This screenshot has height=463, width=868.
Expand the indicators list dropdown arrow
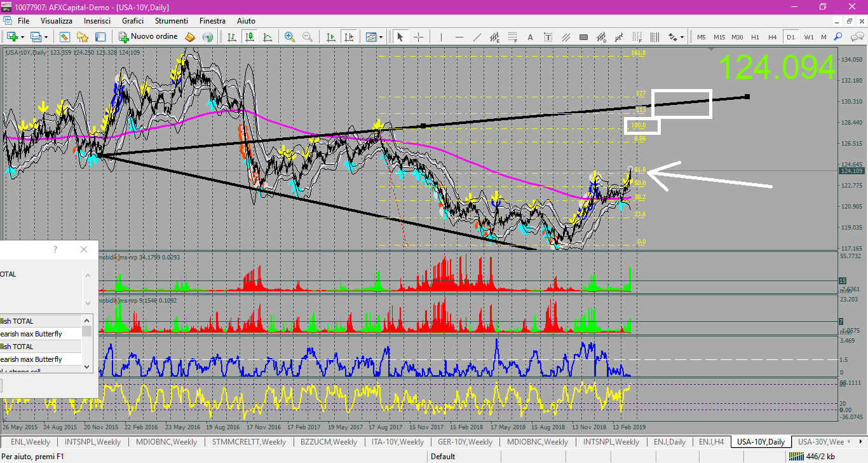coord(381,37)
